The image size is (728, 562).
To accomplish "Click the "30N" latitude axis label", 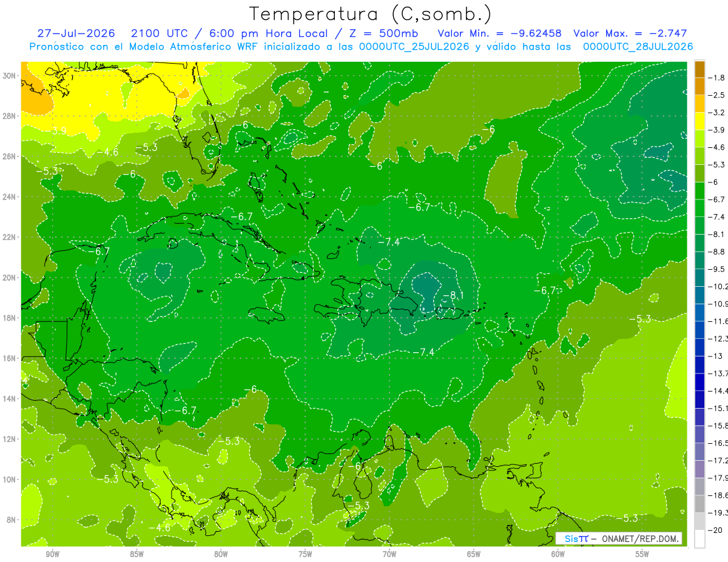I will coord(10,76).
